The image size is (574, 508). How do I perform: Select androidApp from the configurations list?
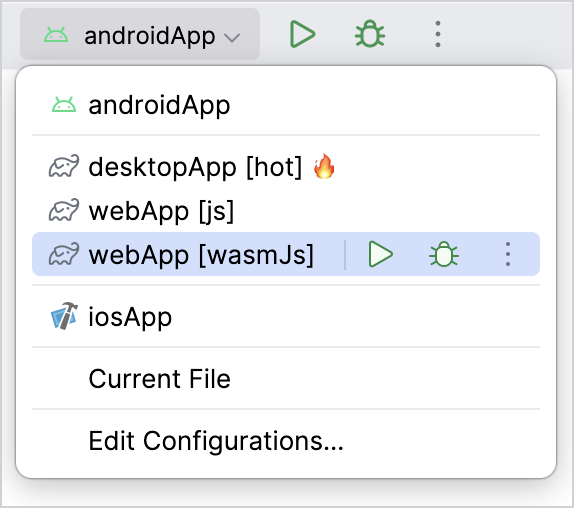coord(286,105)
